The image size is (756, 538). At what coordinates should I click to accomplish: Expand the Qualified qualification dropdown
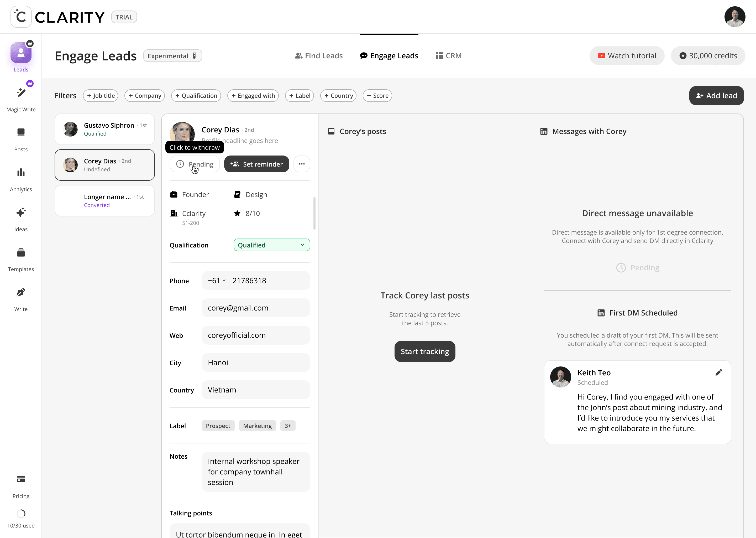click(271, 245)
